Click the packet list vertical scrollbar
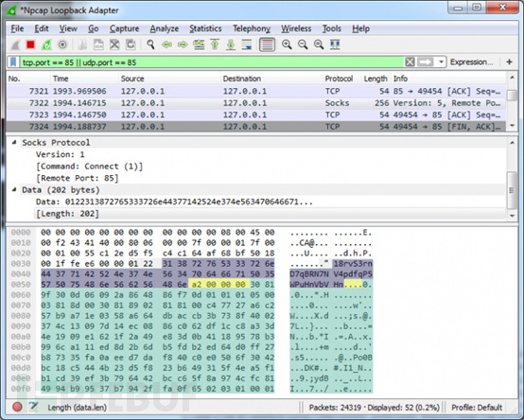The width and height of the screenshot is (524, 420). [512, 101]
